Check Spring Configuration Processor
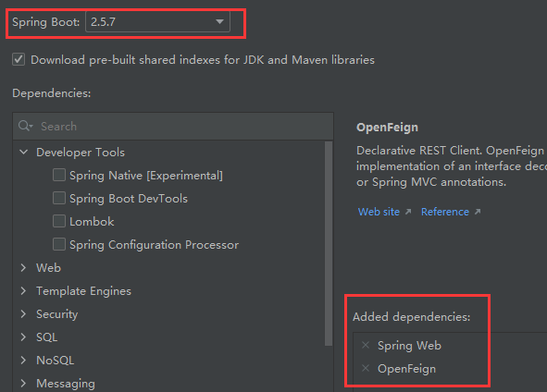547x392 pixels. click(59, 244)
